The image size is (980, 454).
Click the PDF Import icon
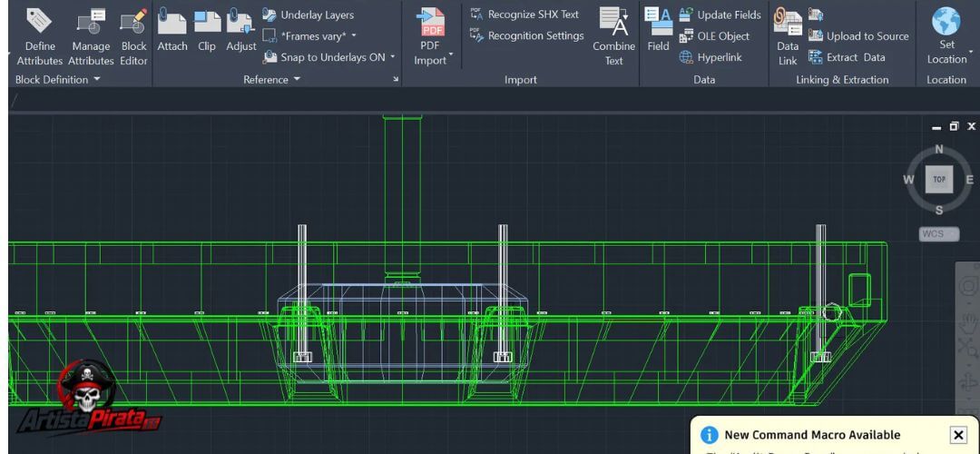(x=431, y=22)
